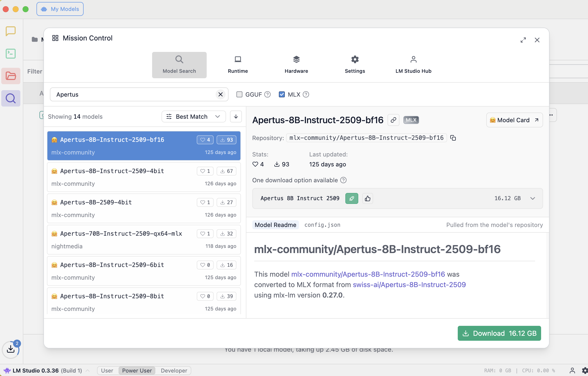Open the Developer terminal sidebar icon
Viewport: 588px width, 376px height.
[x=11, y=54]
